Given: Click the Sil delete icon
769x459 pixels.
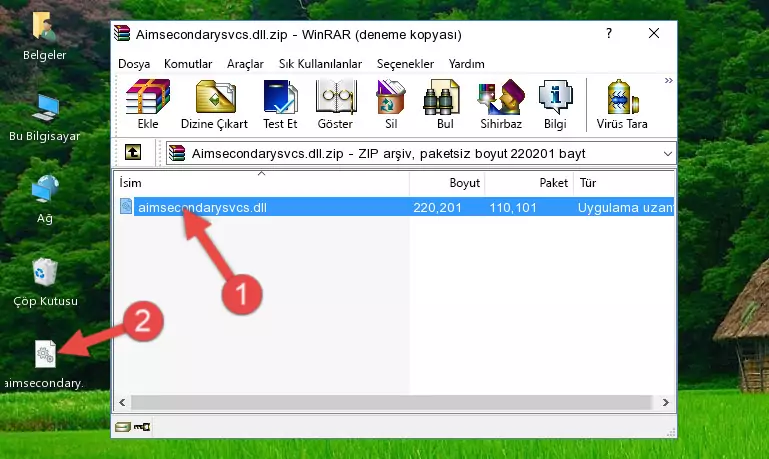Looking at the screenshot, I should point(391,104).
